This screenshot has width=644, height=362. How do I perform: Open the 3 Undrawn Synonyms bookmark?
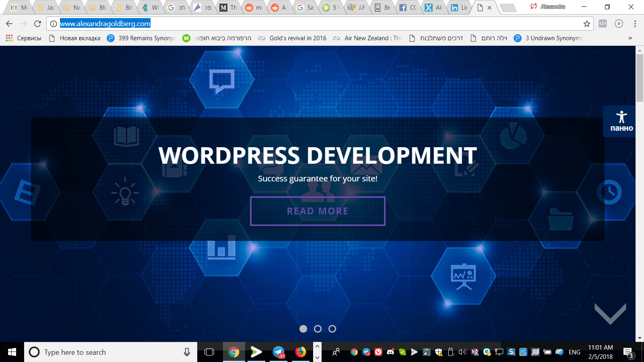pyautogui.click(x=548, y=38)
